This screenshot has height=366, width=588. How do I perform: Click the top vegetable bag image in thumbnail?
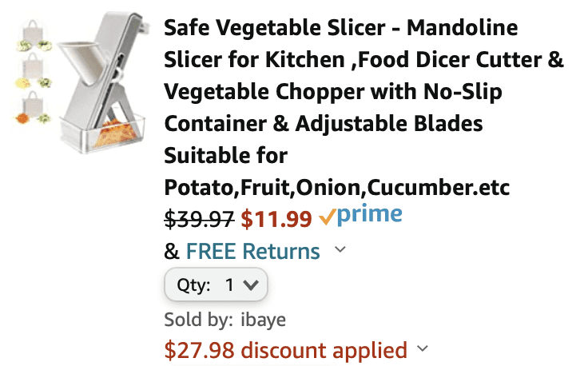click(34, 35)
